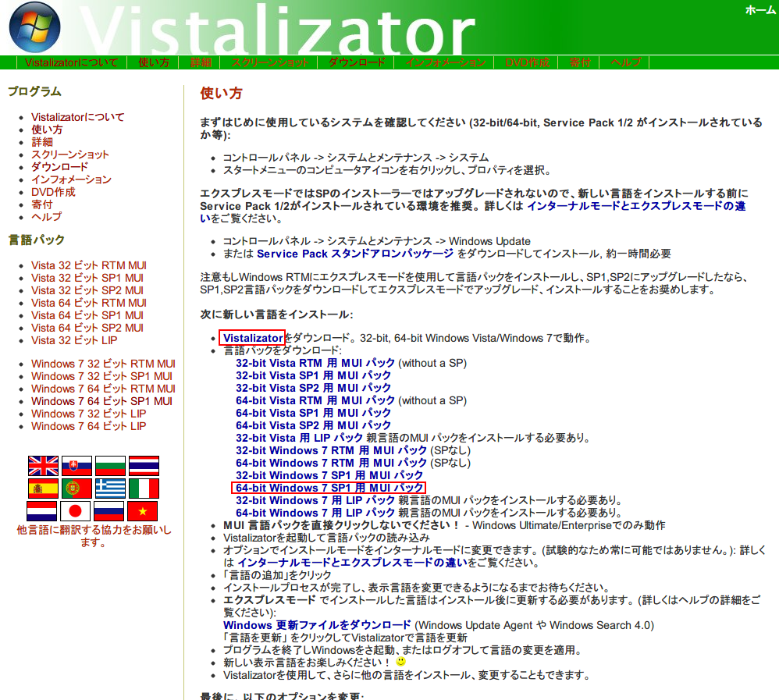Open sidebar link Vista 32 ビット SP1 MUI
This screenshot has width=779, height=700.
(x=87, y=278)
